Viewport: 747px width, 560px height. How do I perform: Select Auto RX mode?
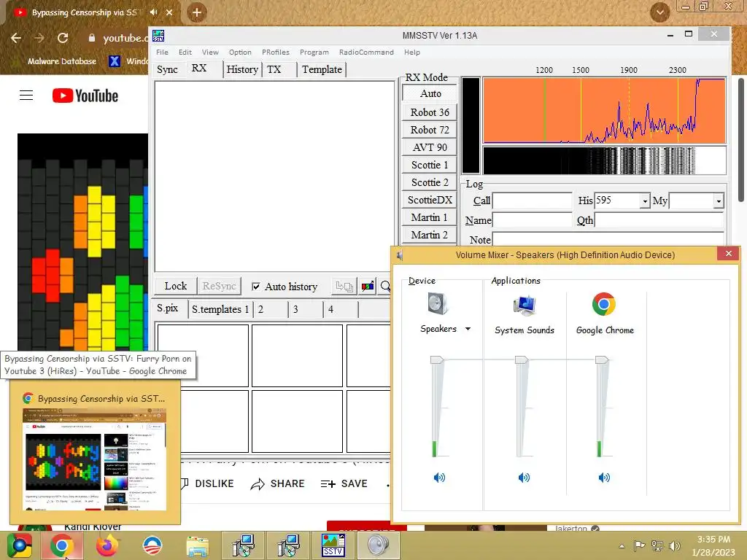point(430,93)
